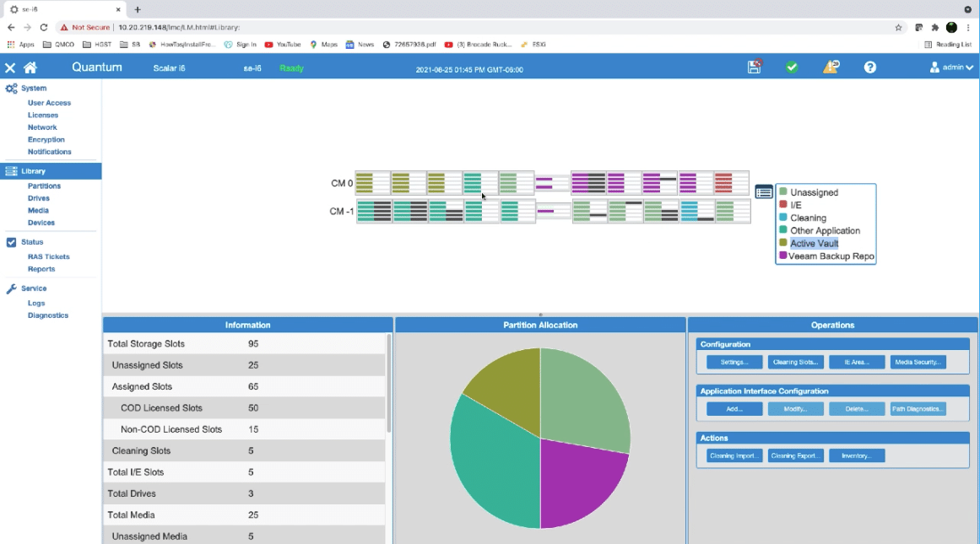Click the CM 0 module label

click(x=342, y=184)
